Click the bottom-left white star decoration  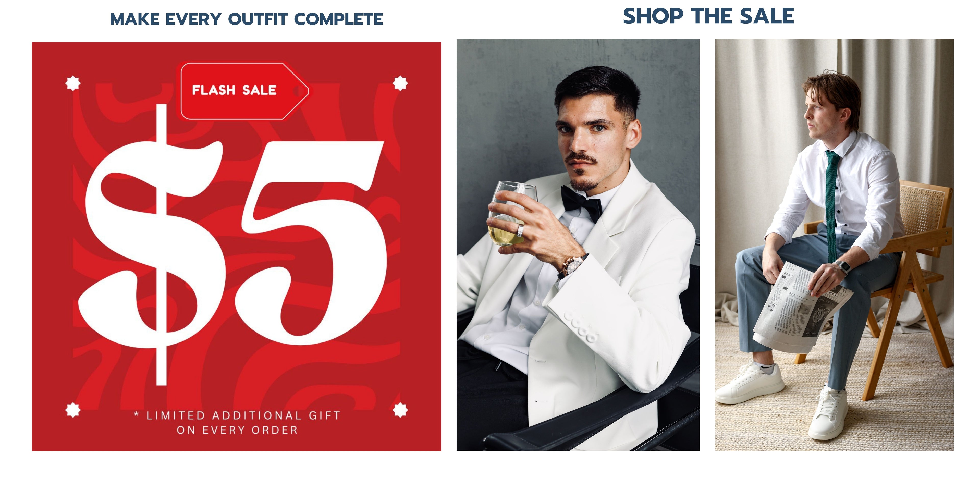point(73,410)
